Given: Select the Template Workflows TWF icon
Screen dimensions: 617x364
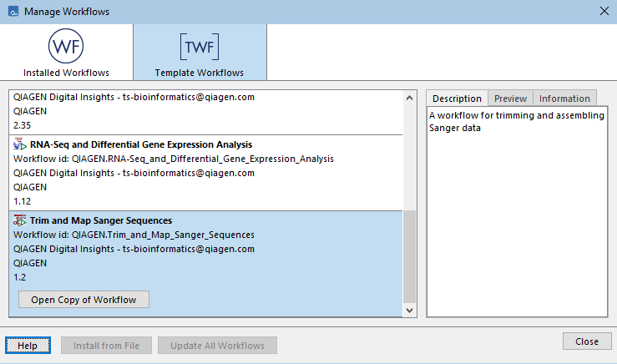Looking at the screenshot, I should pyautogui.click(x=200, y=47).
